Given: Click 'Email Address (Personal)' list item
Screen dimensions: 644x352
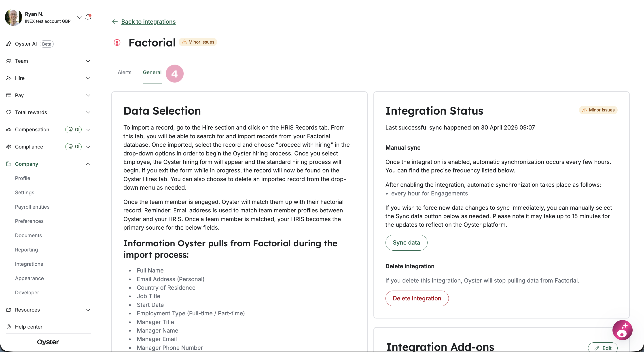Looking at the screenshot, I should [170, 279].
